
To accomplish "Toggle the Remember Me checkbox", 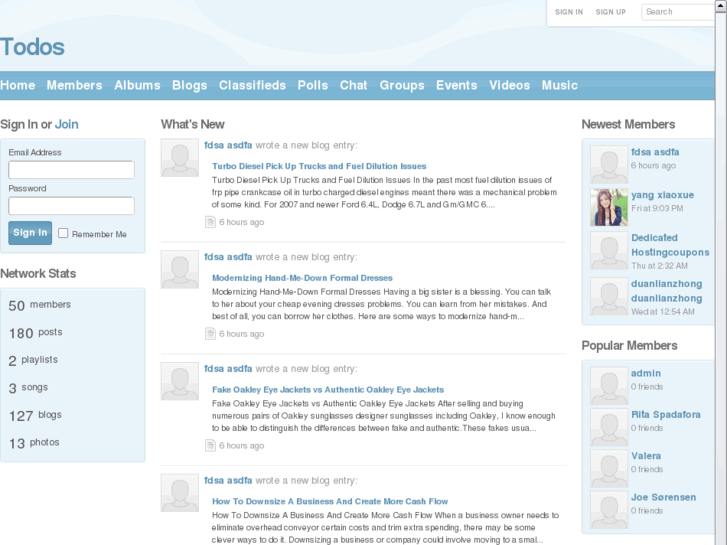I will click(63, 233).
